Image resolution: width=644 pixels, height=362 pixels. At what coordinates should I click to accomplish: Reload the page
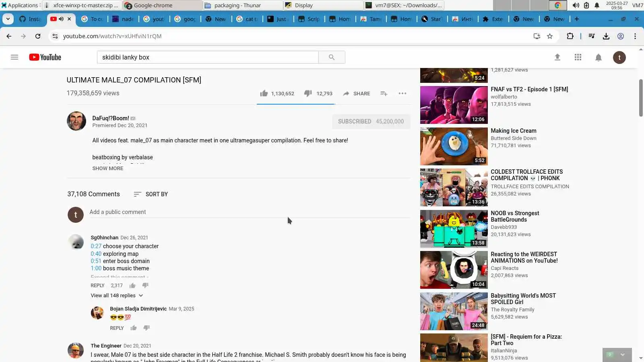[x=38, y=36]
